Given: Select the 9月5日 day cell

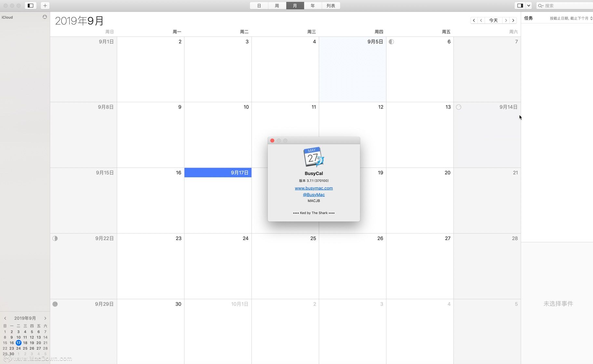Looking at the screenshot, I should coord(353,69).
